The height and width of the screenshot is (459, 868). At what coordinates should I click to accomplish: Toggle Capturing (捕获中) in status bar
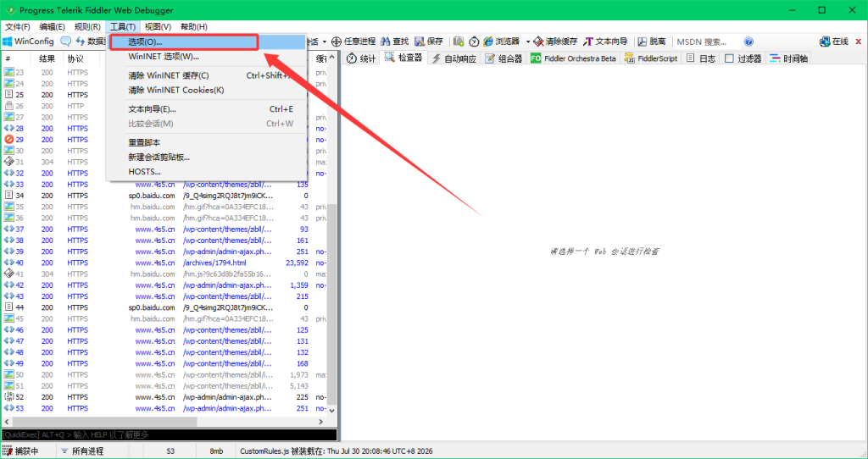tap(20, 451)
